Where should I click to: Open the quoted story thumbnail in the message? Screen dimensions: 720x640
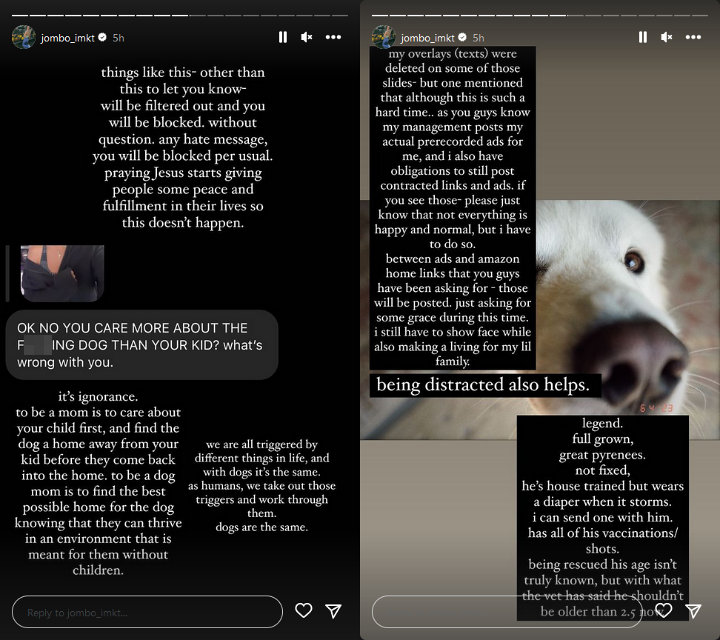tap(62, 273)
